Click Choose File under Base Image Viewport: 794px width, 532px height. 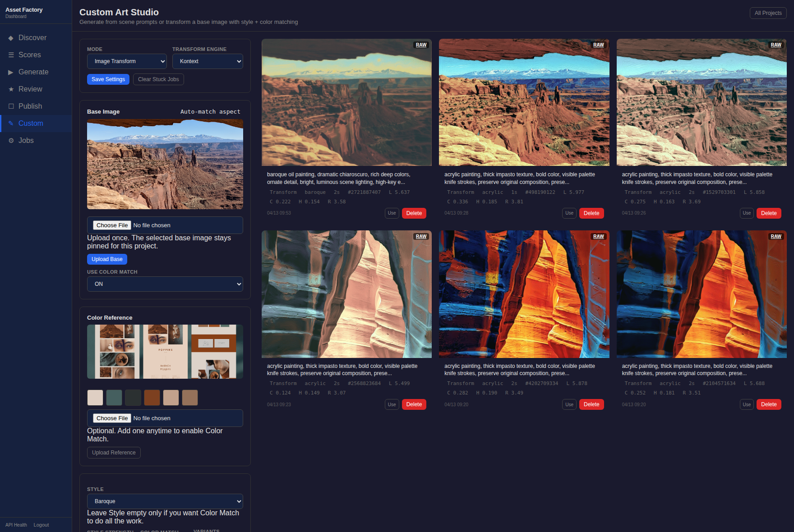112,225
